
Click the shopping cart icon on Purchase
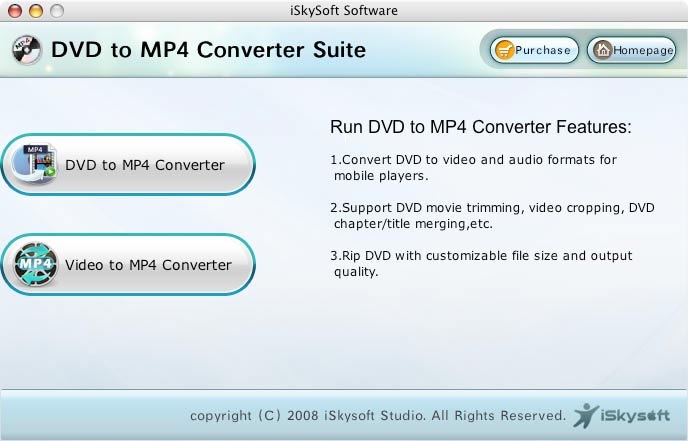(504, 50)
